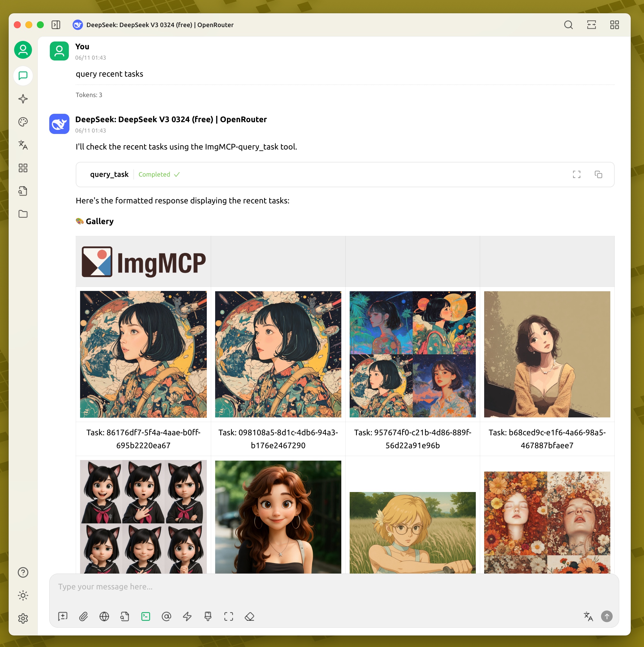Open the mini apps grid in the sidebar

[x=23, y=168]
